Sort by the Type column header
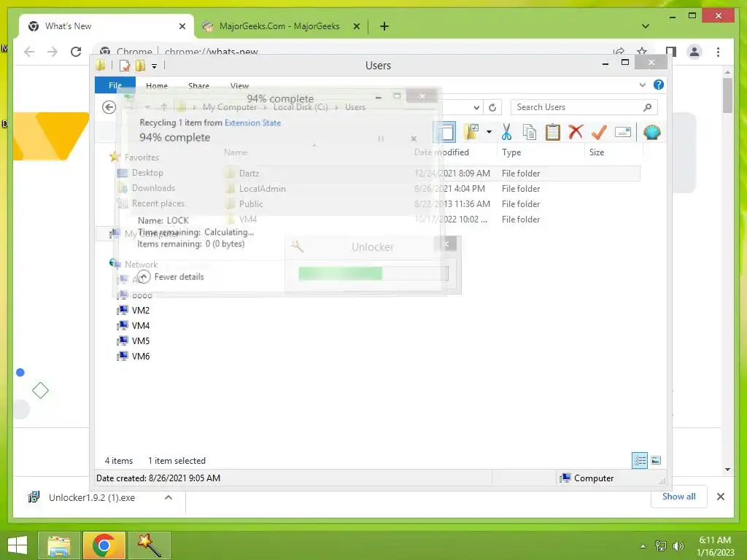Screen dimensions: 747x560 pyautogui.click(x=511, y=152)
